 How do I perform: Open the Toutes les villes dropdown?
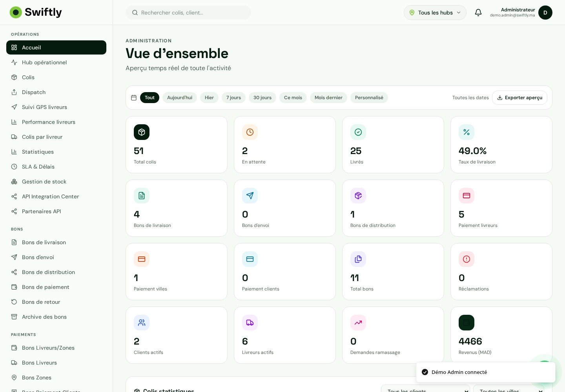(x=508, y=389)
